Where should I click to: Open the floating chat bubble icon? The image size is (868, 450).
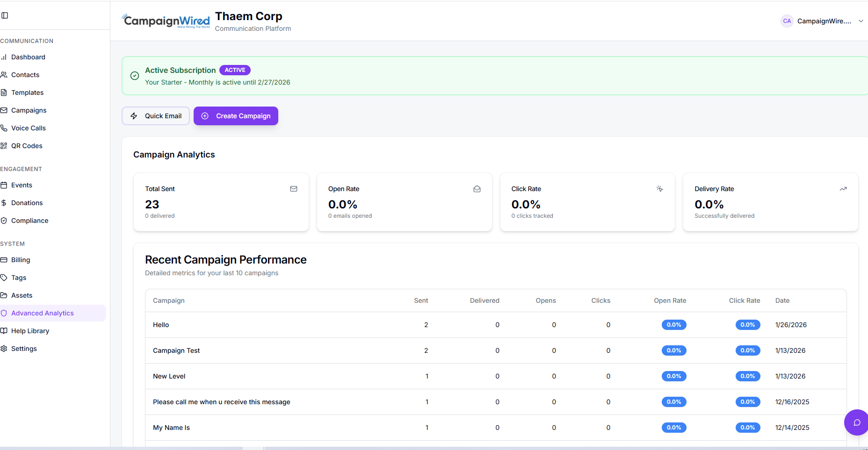857,422
